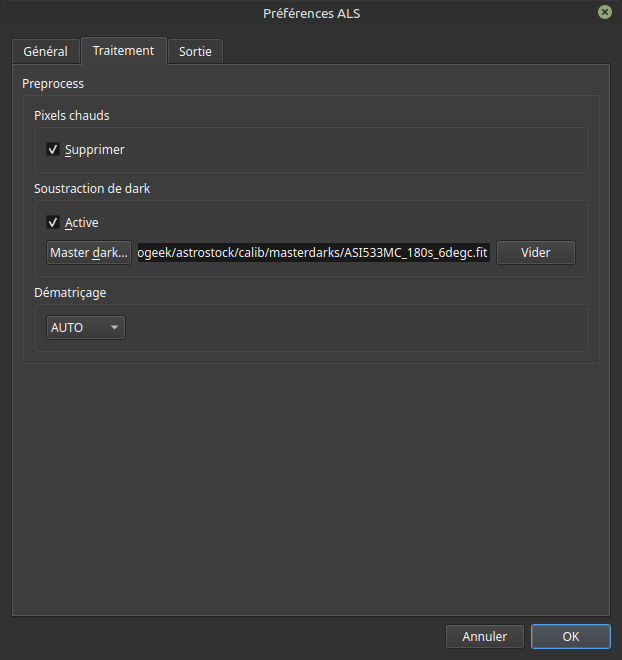Open the AUTO dématriçage combo box
622x660 pixels.
85,328
